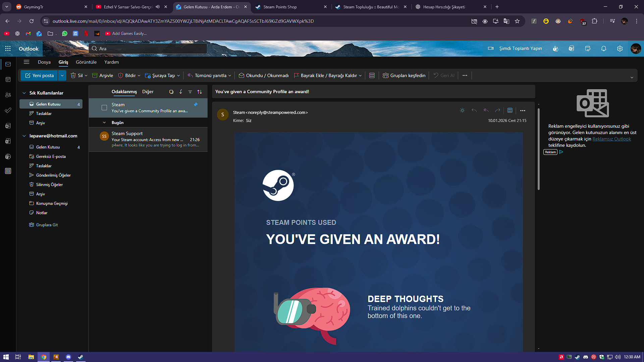Click the Windows Start button
This screenshot has height=362, width=644.
point(6,357)
